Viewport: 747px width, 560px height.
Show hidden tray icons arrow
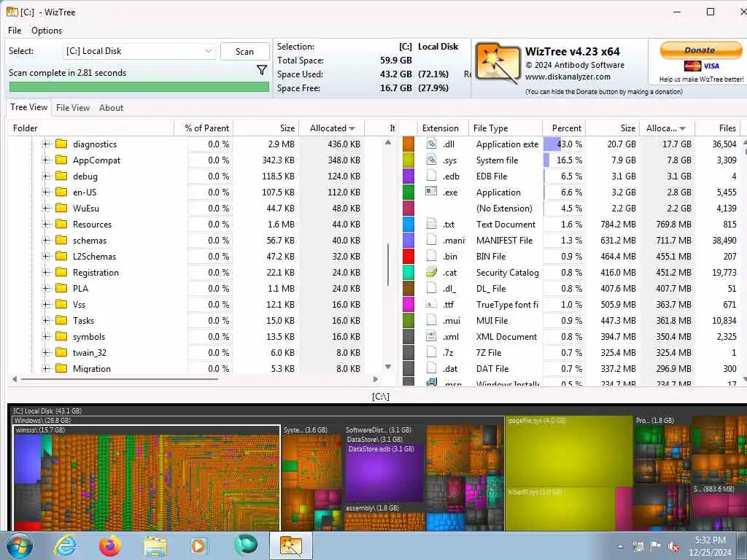click(620, 547)
